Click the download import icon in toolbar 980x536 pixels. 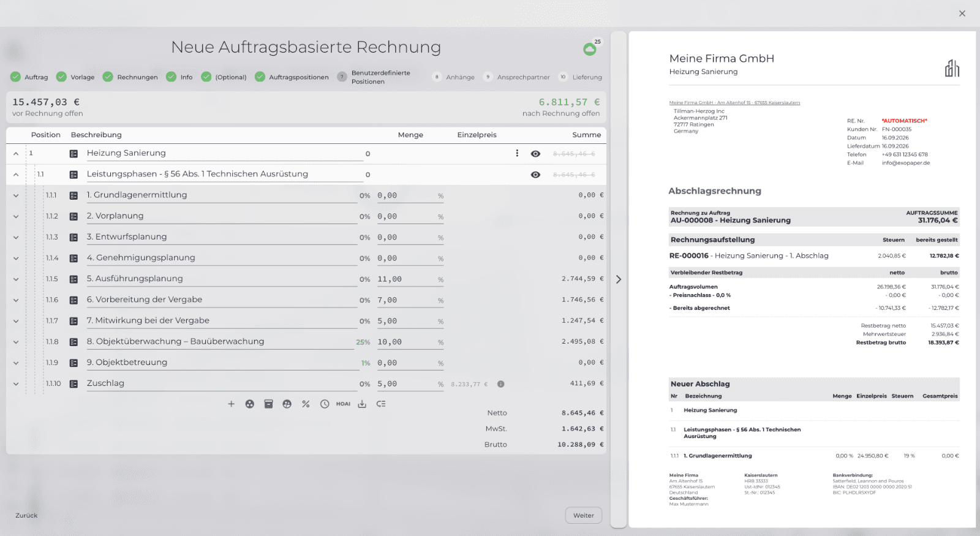(x=362, y=404)
